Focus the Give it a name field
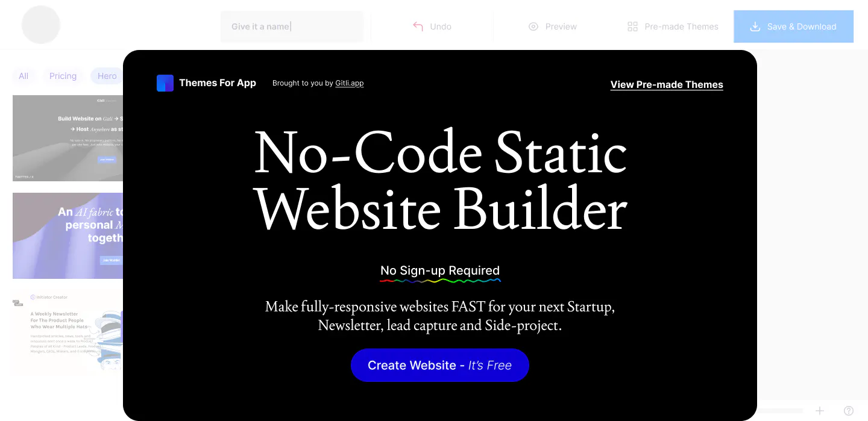 pos(292,27)
